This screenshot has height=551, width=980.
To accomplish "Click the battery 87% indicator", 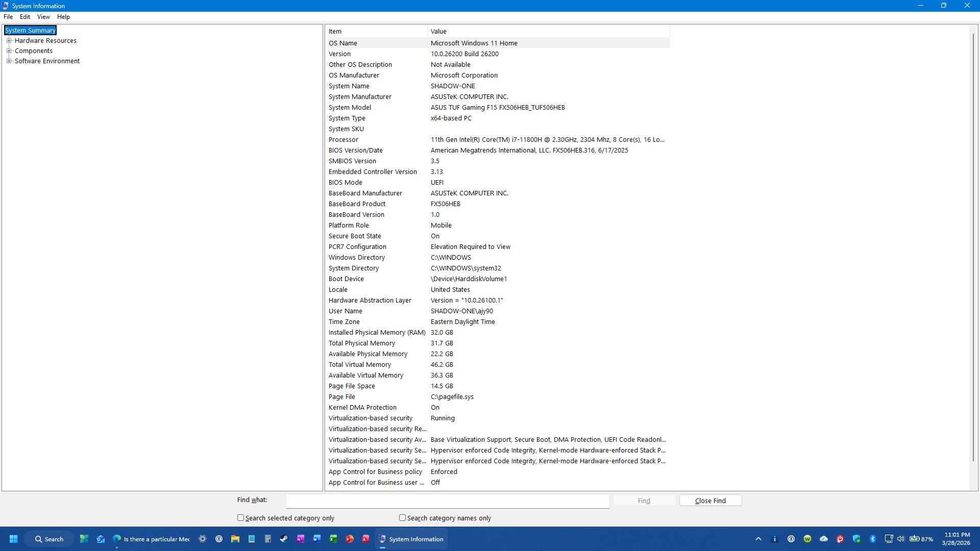I will 921,539.
